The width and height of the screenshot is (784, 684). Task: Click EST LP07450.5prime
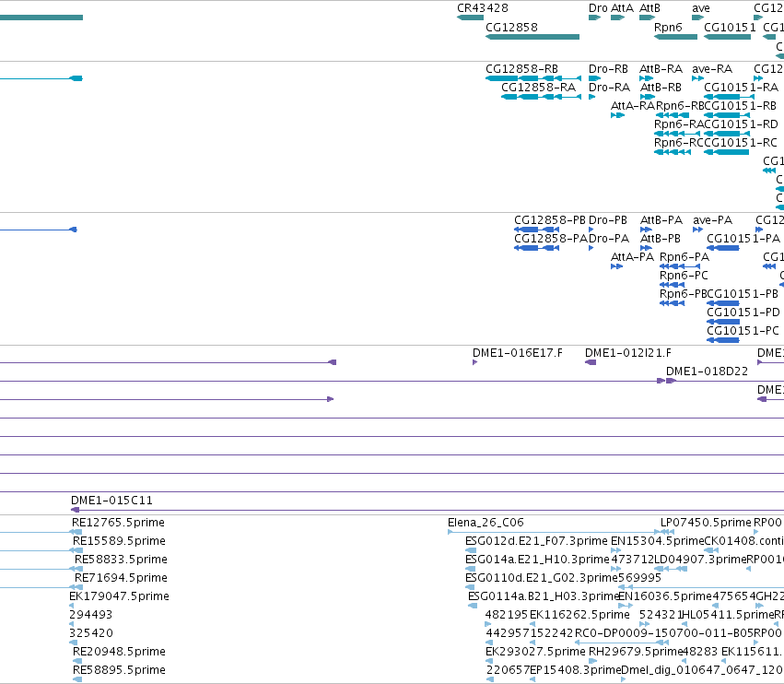(706, 523)
